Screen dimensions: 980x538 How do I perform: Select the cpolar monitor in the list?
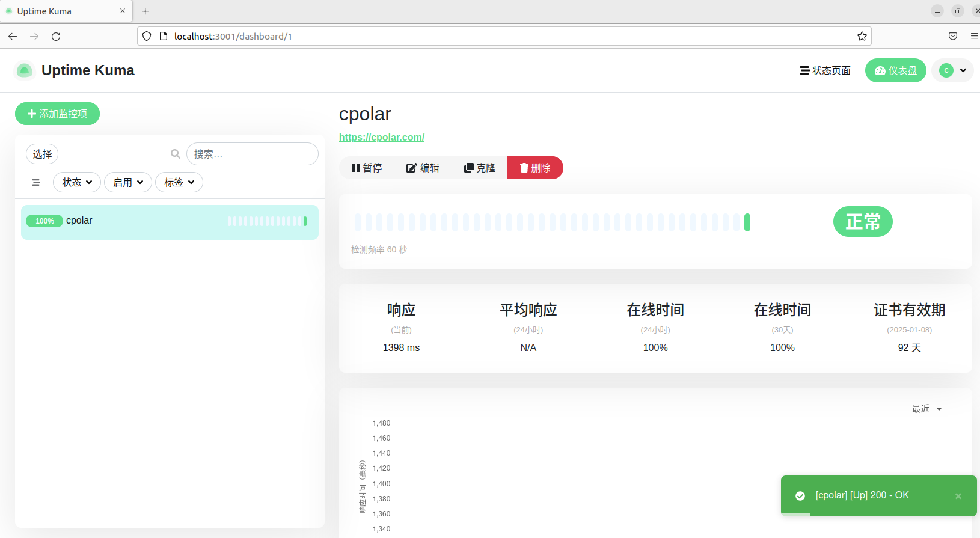pyautogui.click(x=170, y=222)
